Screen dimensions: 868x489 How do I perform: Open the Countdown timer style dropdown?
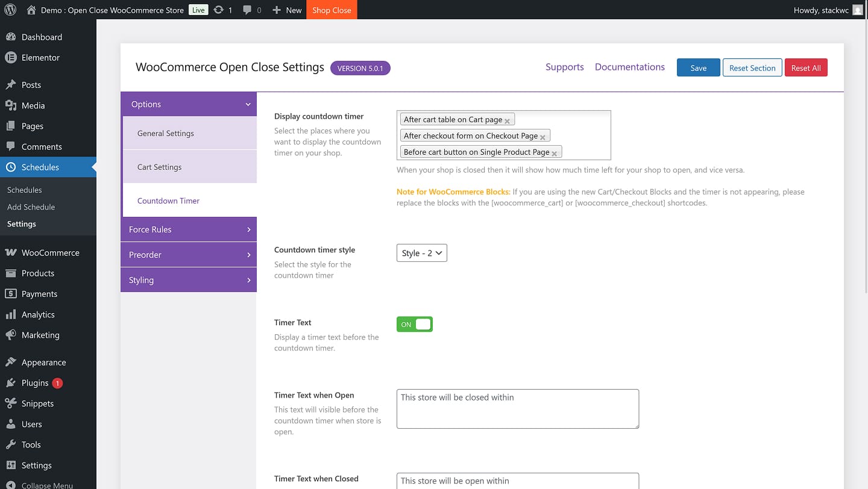tap(422, 253)
